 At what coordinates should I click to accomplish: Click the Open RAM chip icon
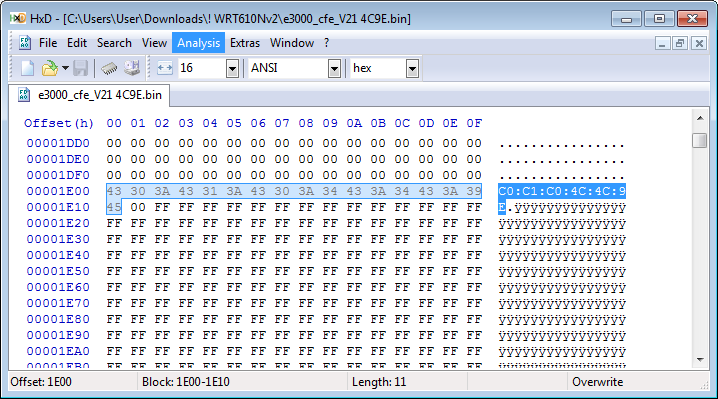coord(109,68)
